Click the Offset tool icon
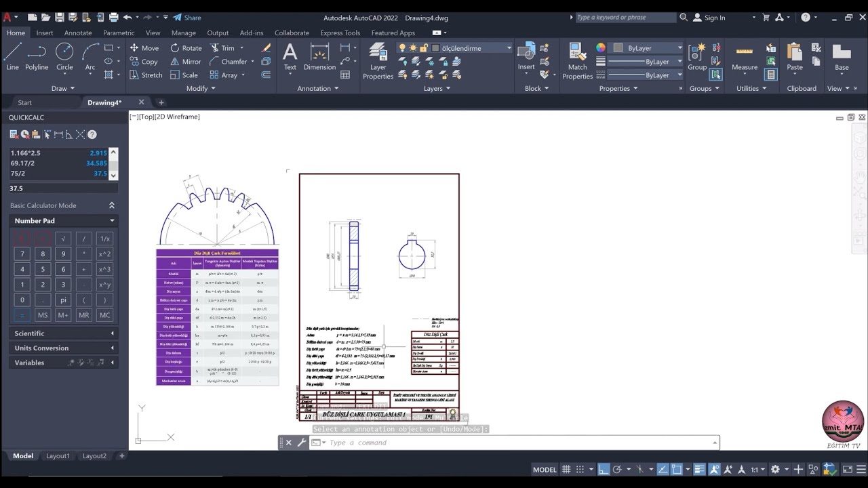868x488 pixels. [266, 75]
